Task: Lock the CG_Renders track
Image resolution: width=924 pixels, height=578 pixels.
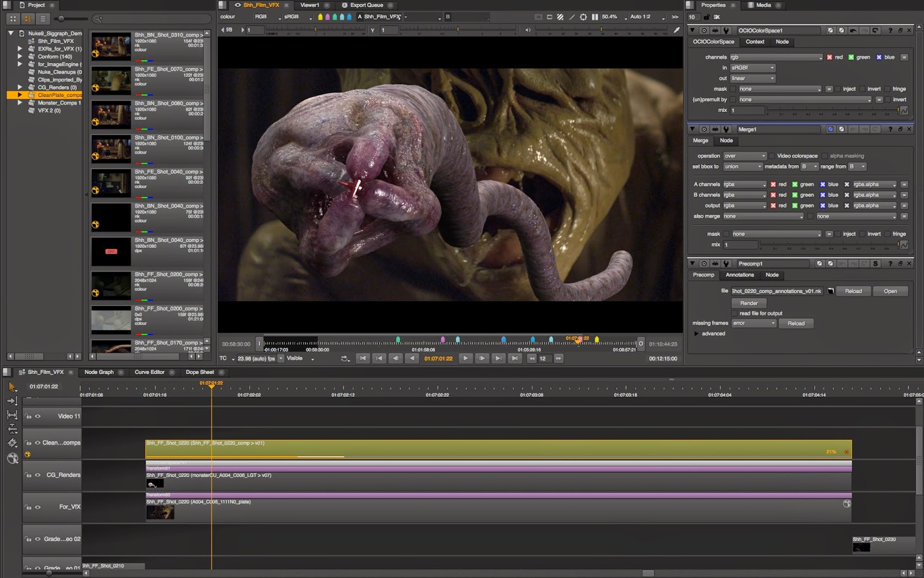Action: [x=28, y=475]
